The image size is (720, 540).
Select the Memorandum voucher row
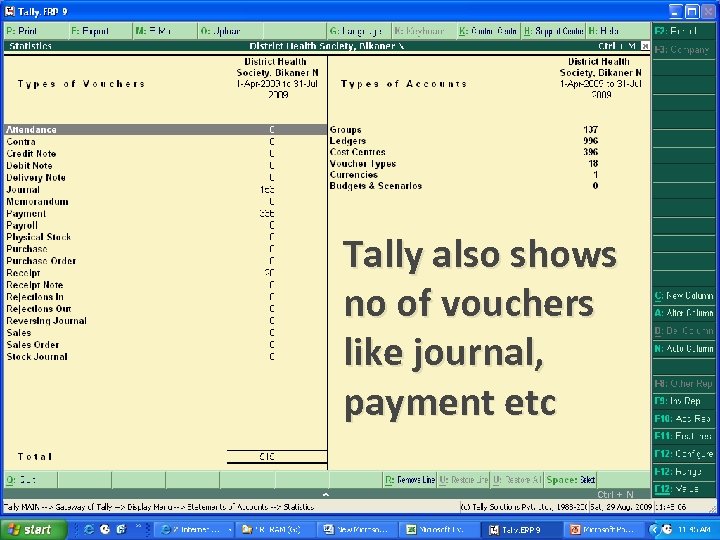(165, 202)
